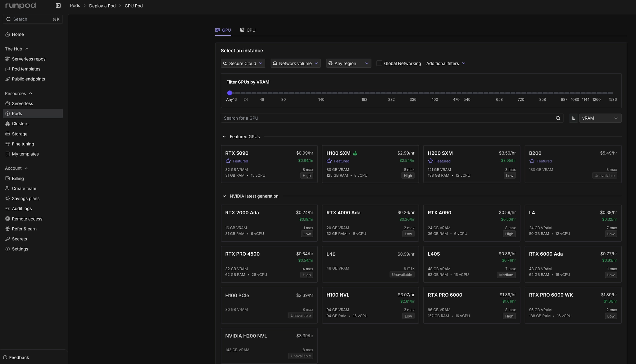Click the Refer & earn gift icon
The image size is (636, 364).
[7, 229]
